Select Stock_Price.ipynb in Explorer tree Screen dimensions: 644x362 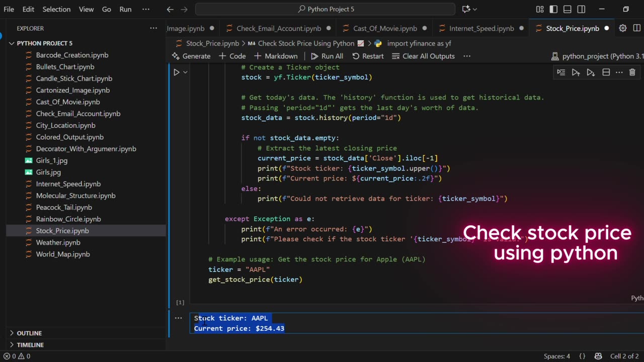click(x=62, y=231)
